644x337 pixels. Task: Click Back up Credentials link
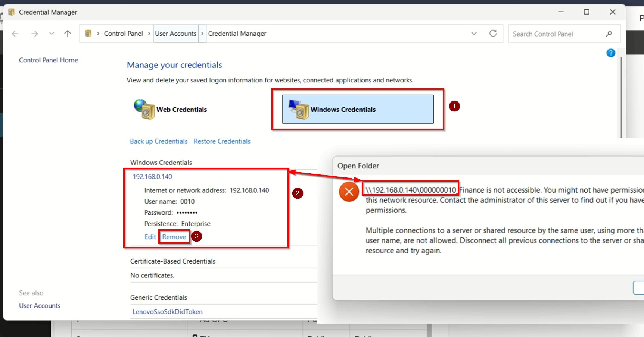pyautogui.click(x=159, y=141)
